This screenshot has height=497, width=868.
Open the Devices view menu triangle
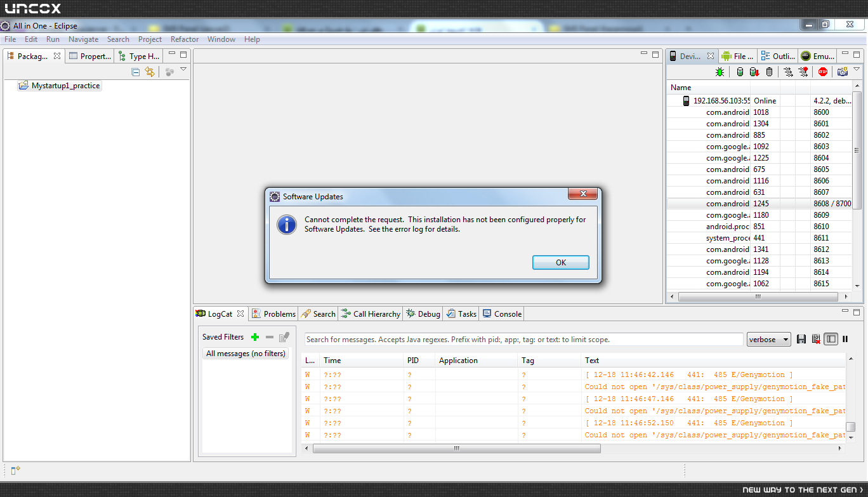click(x=857, y=69)
